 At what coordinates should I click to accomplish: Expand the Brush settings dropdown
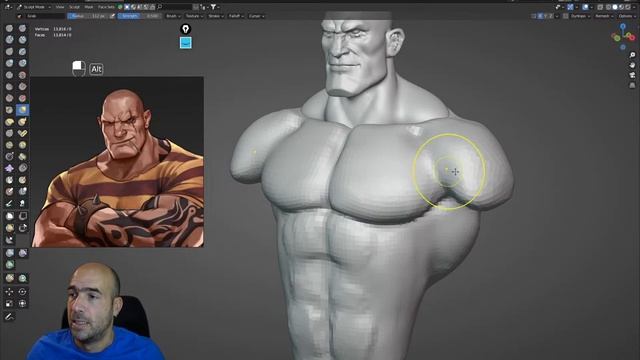tap(173, 16)
